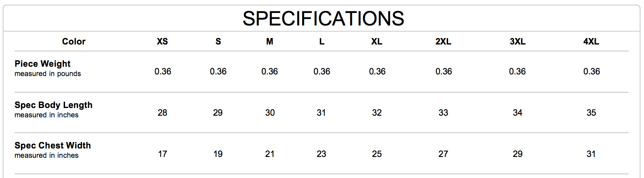The image size is (644, 178).
Task: Click the Color column header
Action: tap(74, 42)
